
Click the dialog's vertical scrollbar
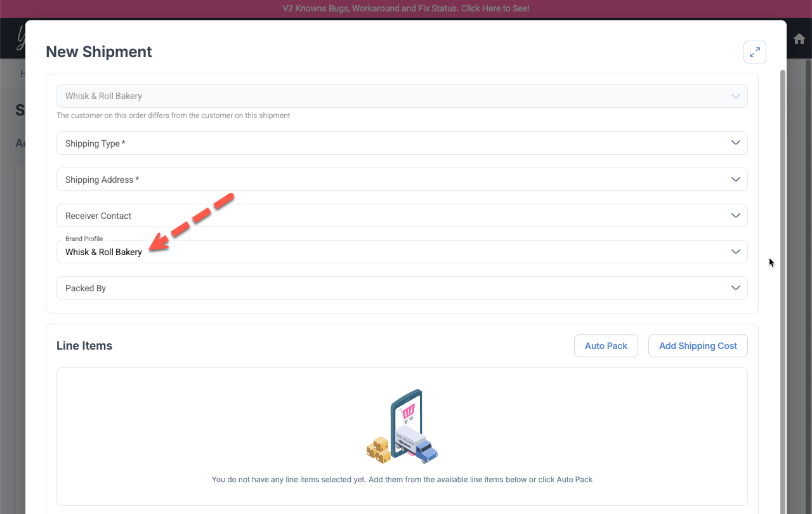click(x=782, y=254)
